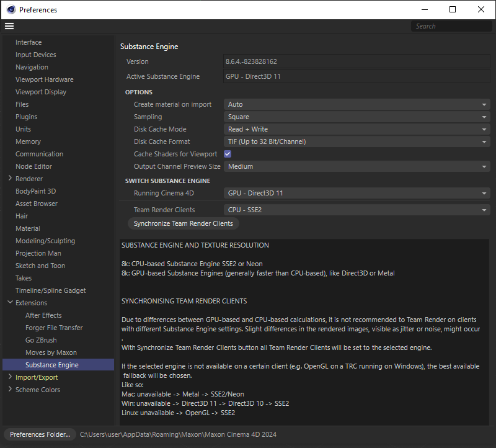The image size is (496, 448).
Task: Expand the Renderer tree section
Action: pos(10,179)
